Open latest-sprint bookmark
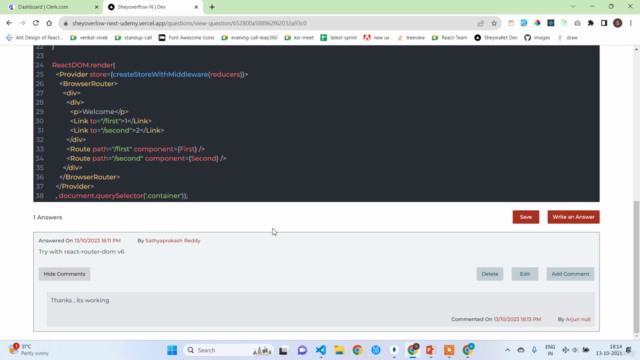 tap(339, 38)
